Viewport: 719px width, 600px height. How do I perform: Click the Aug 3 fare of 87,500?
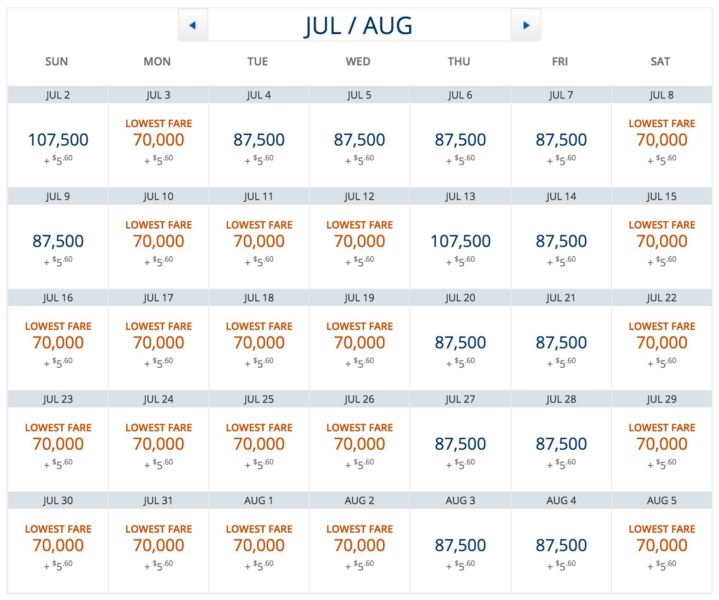click(460, 545)
